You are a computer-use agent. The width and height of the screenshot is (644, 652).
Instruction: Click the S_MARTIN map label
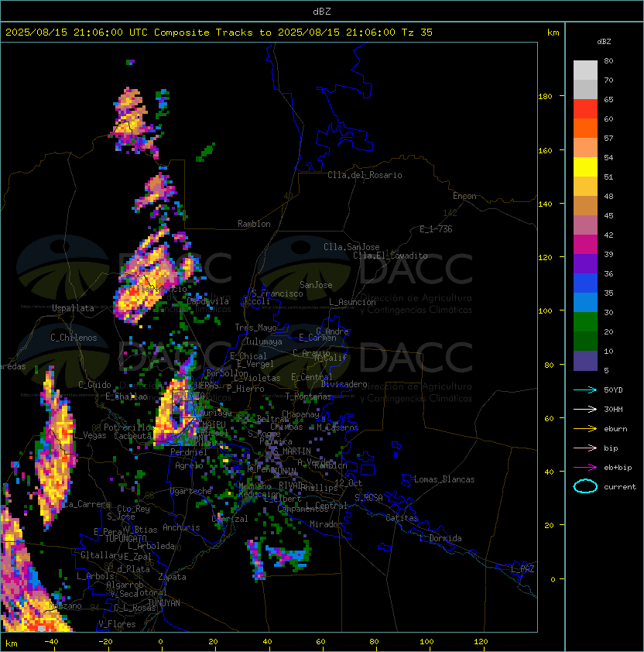click(x=292, y=451)
